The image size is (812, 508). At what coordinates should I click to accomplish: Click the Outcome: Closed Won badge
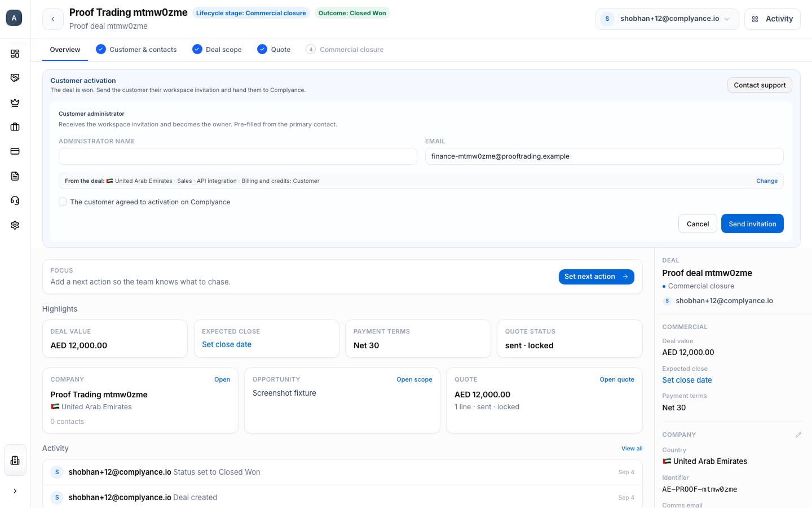(352, 13)
